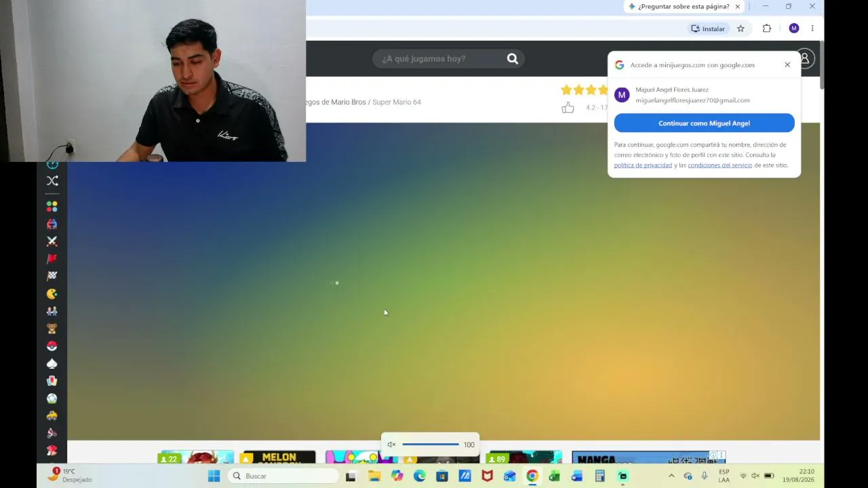Open the spade card games category icon

52,364
